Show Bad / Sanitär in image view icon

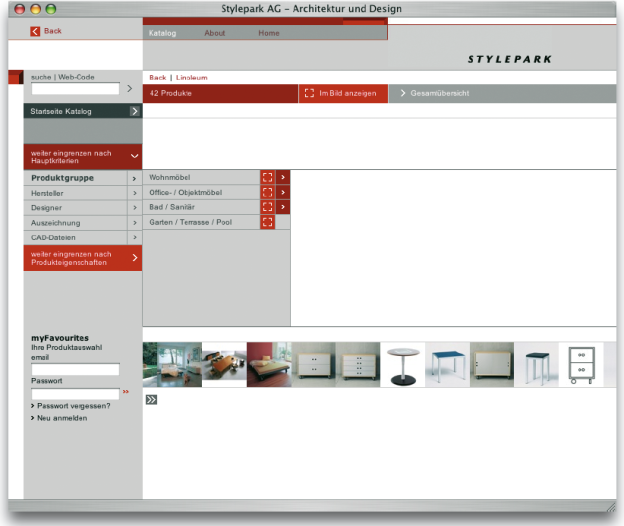pos(268,207)
